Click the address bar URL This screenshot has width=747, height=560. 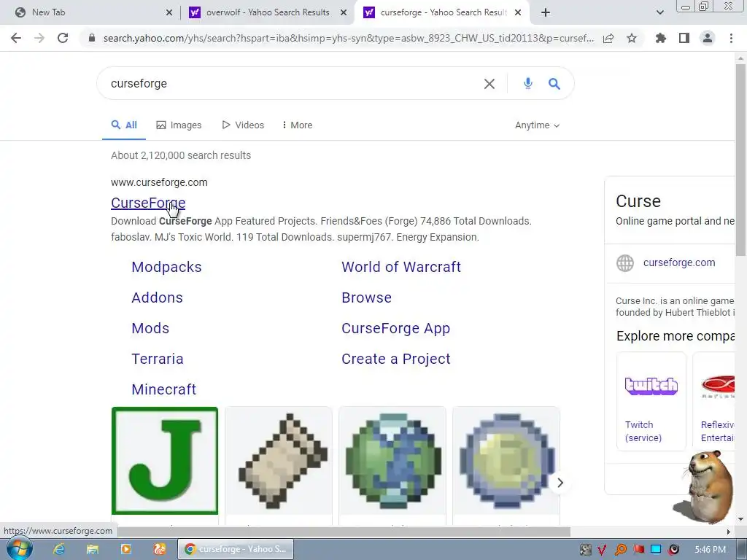[348, 38]
